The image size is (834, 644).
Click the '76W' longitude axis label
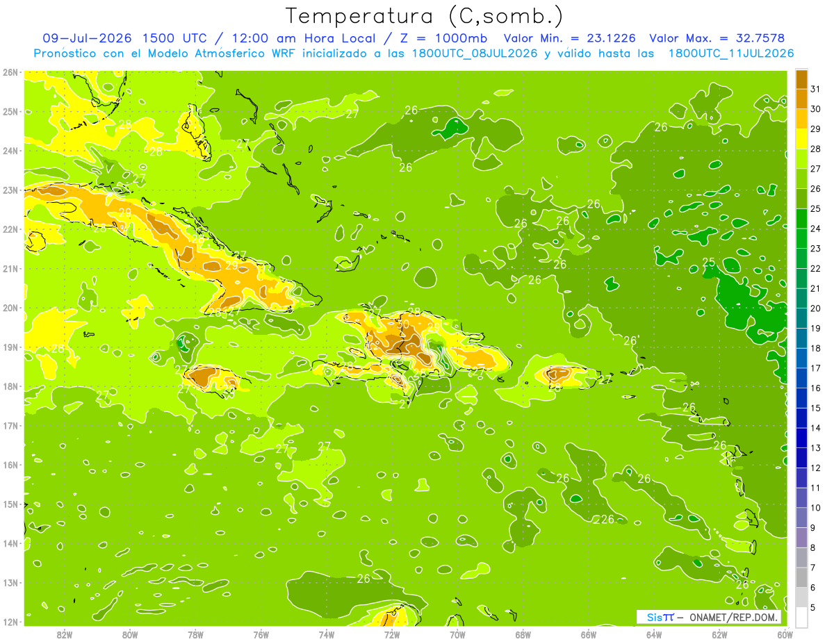[x=261, y=634]
